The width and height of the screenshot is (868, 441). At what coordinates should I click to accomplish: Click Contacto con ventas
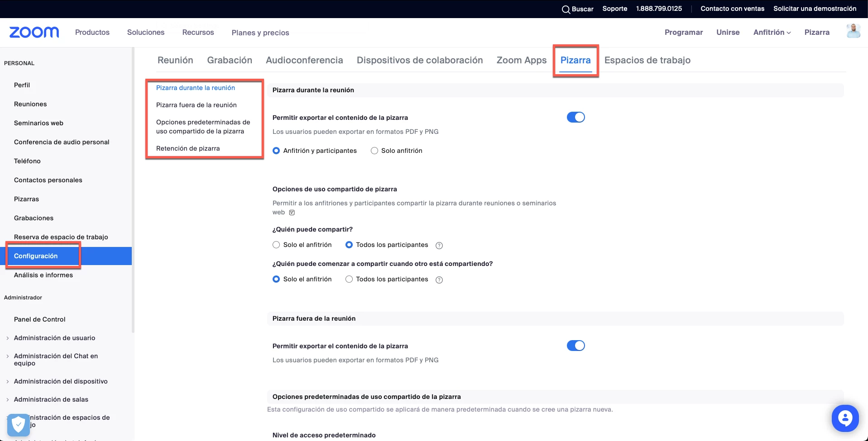click(732, 9)
